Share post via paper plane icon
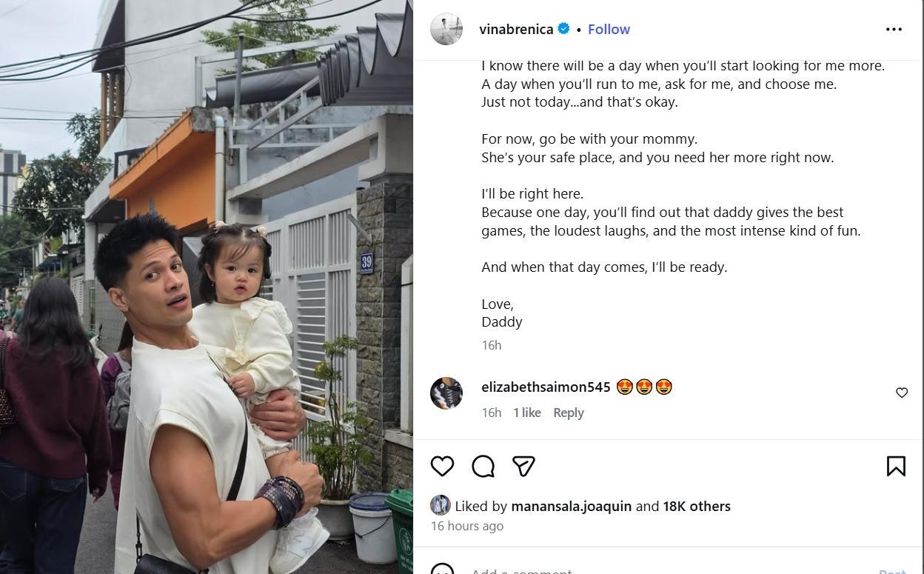 523,466
